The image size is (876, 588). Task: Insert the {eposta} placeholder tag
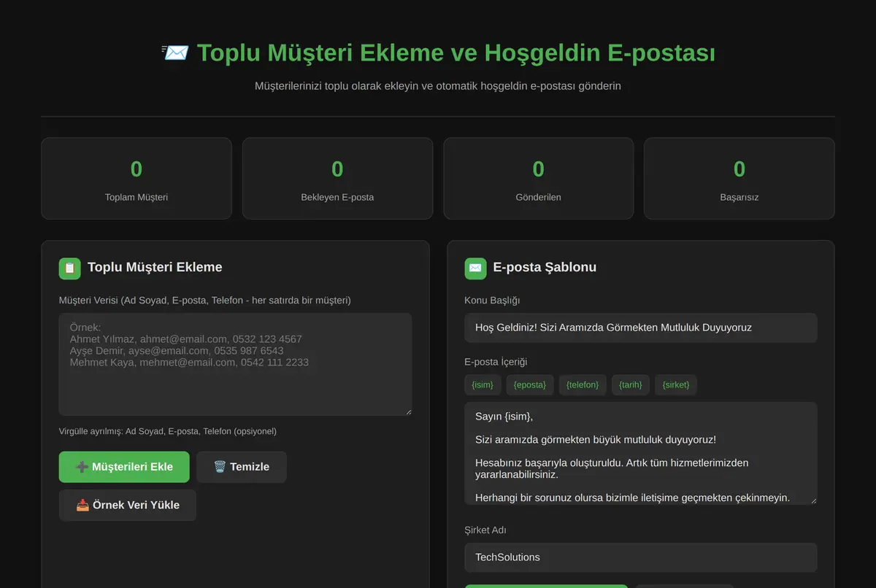530,384
